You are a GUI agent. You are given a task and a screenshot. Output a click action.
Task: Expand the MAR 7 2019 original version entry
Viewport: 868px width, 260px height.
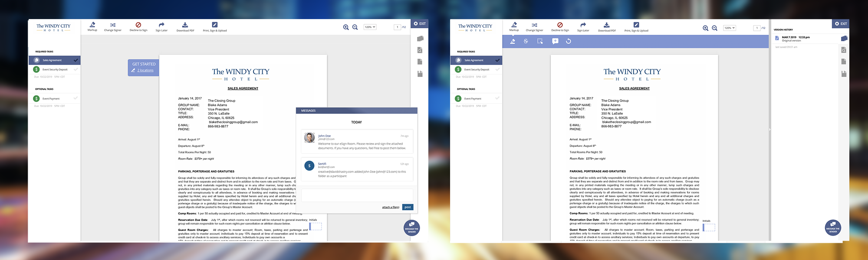[795, 39]
